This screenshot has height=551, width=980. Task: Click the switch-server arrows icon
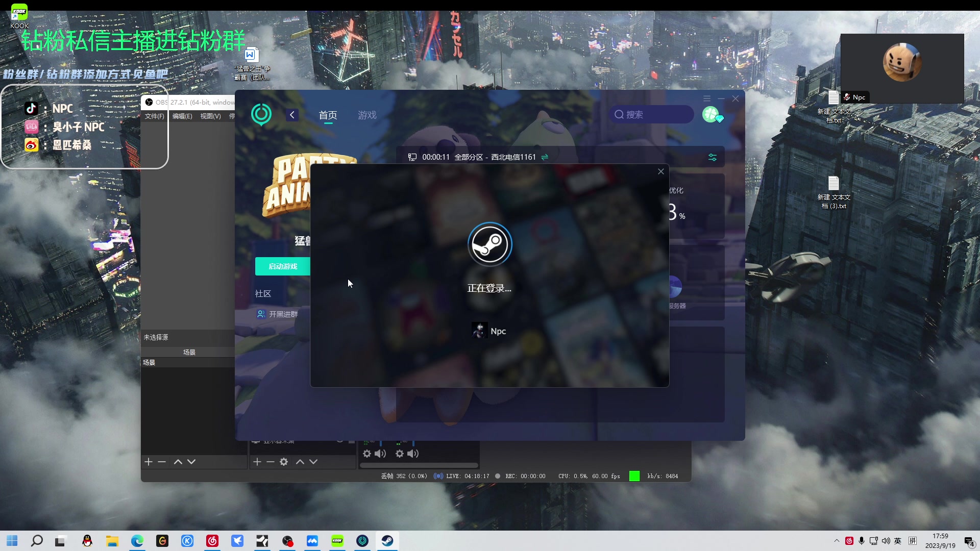(x=545, y=157)
